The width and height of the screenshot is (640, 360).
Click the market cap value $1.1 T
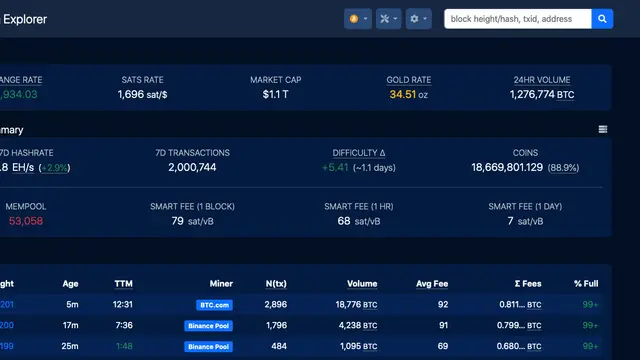click(x=276, y=95)
